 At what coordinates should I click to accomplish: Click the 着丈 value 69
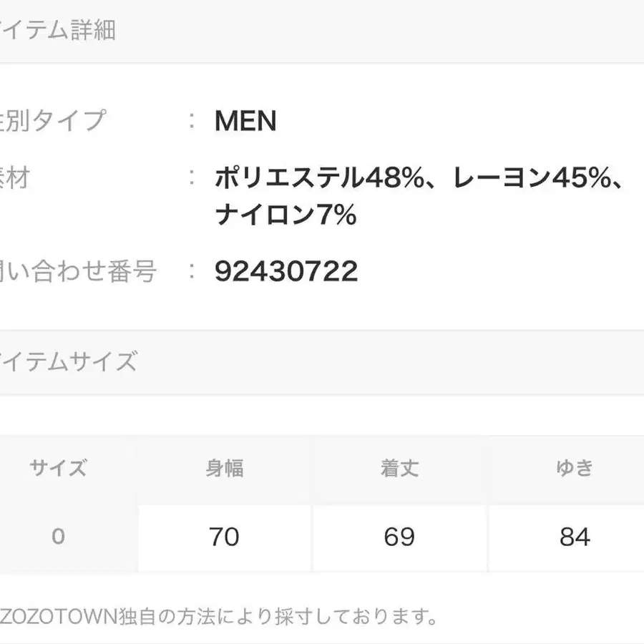click(x=399, y=537)
